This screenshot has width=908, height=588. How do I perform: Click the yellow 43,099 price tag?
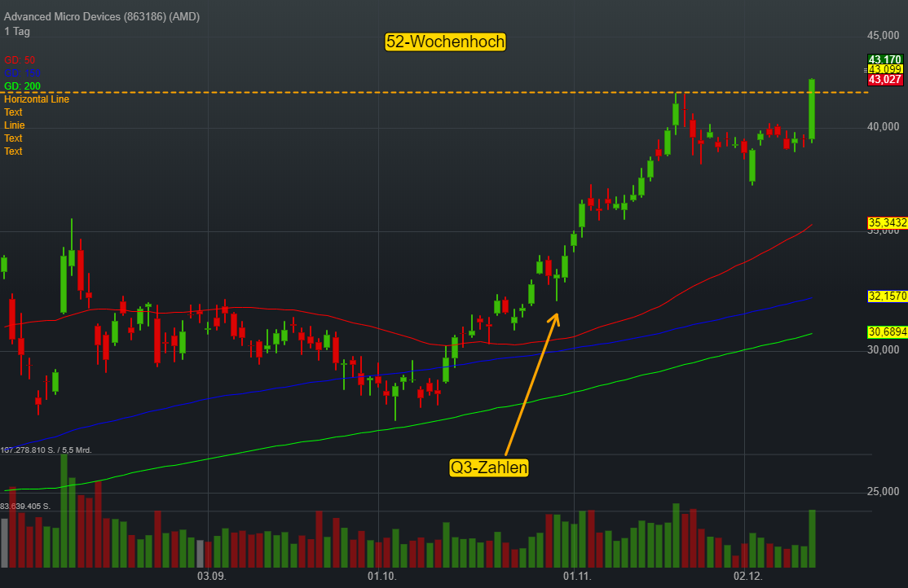click(885, 69)
